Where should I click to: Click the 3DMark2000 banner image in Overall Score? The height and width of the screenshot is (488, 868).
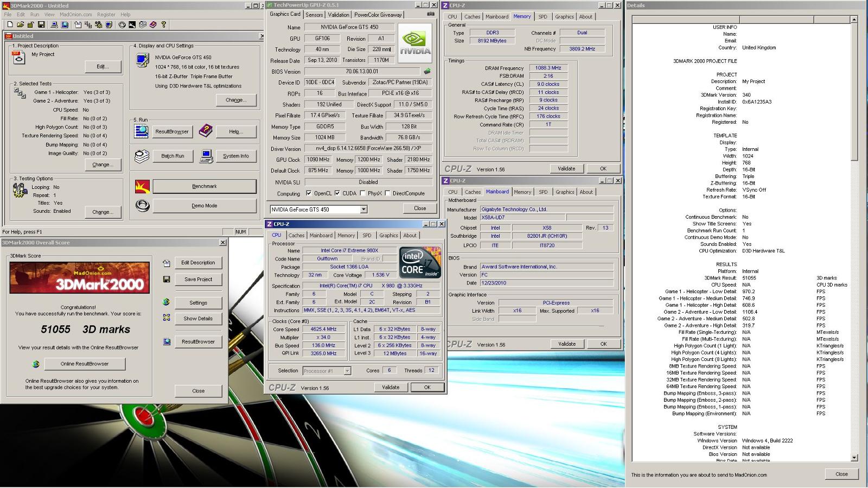pyautogui.click(x=79, y=277)
